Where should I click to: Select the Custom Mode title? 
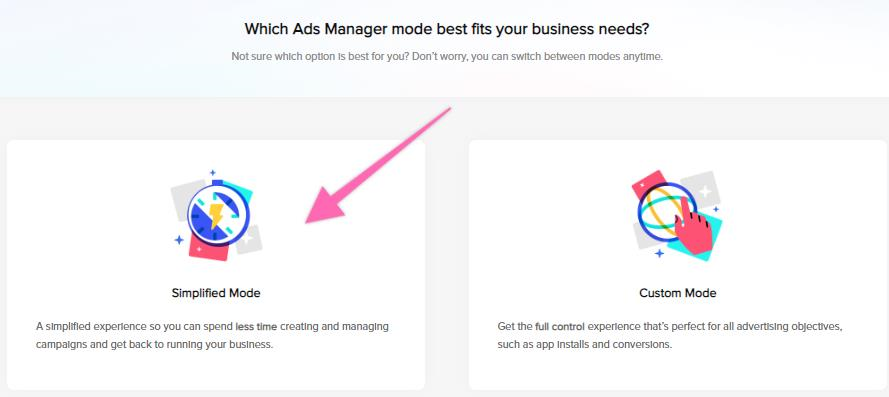pos(678,293)
